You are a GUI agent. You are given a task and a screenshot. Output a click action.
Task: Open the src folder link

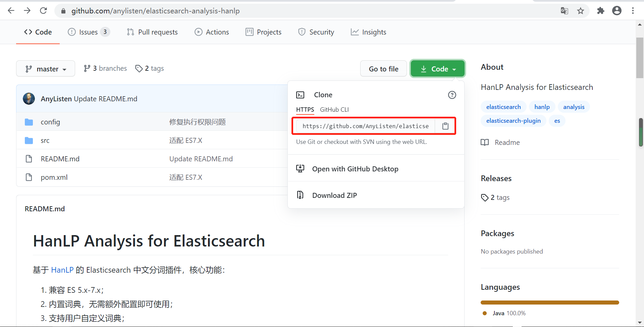tap(45, 141)
